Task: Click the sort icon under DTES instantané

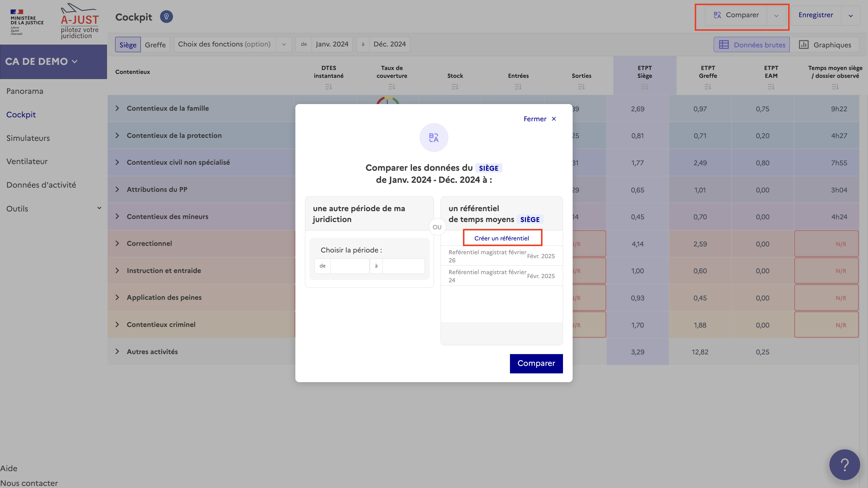Action: pos(328,87)
